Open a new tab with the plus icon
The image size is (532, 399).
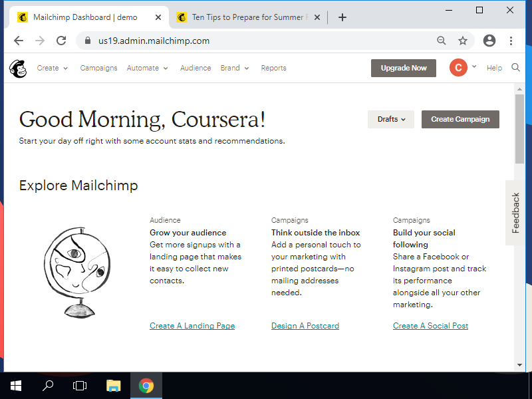(342, 17)
